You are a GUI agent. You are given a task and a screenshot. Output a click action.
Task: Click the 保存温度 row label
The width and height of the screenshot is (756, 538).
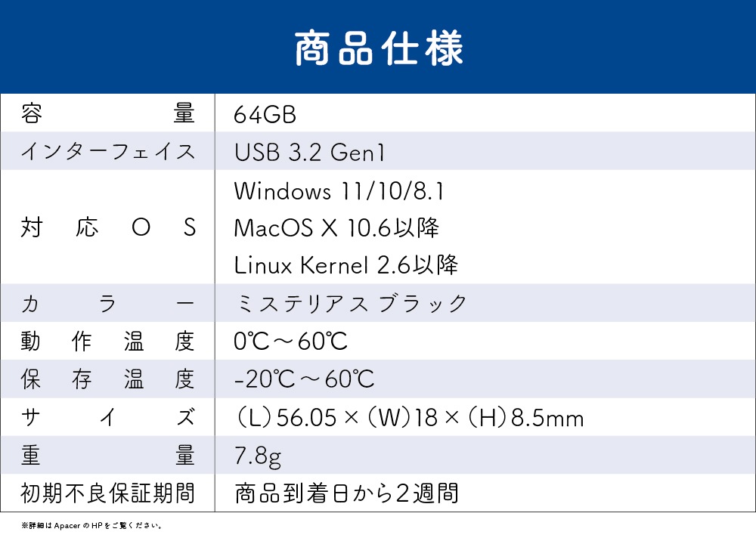click(x=107, y=379)
